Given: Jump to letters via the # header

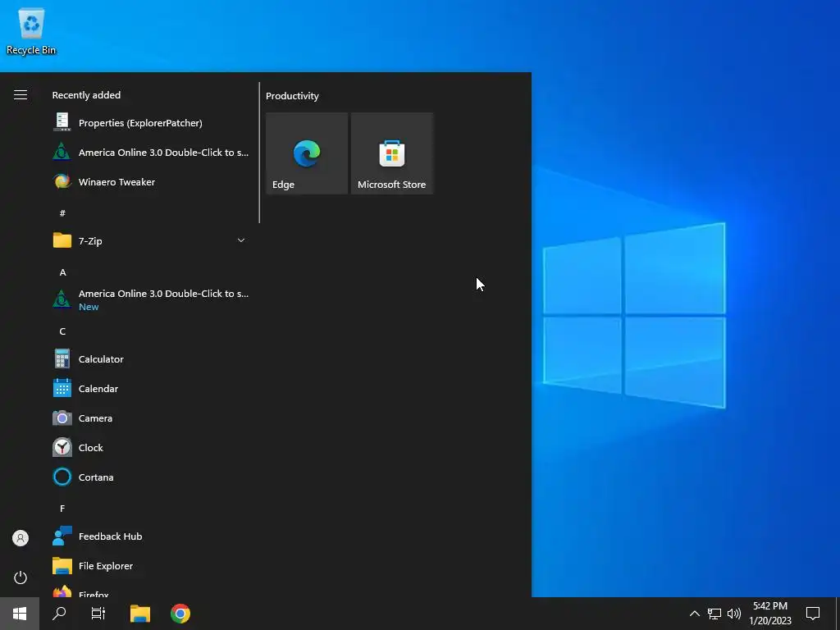Looking at the screenshot, I should click(x=62, y=213).
